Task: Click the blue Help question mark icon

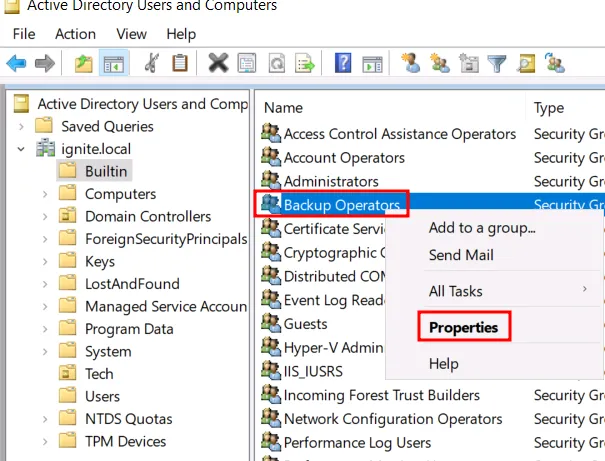Action: [343, 63]
